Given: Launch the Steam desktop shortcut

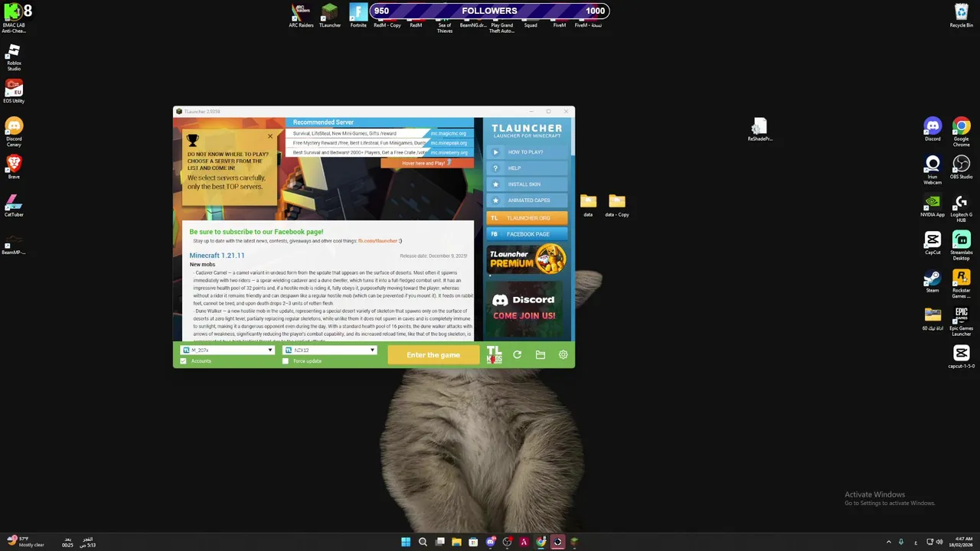Looking at the screenshot, I should 933,281.
